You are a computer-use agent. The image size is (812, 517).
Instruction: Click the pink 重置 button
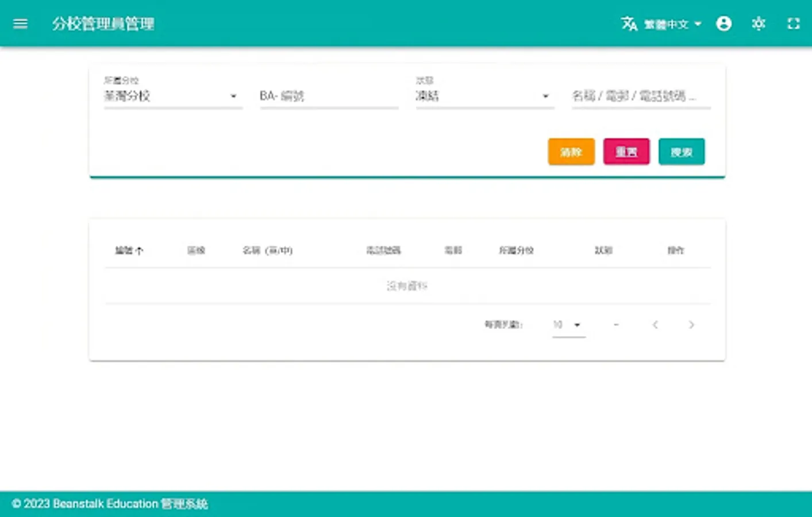point(626,152)
